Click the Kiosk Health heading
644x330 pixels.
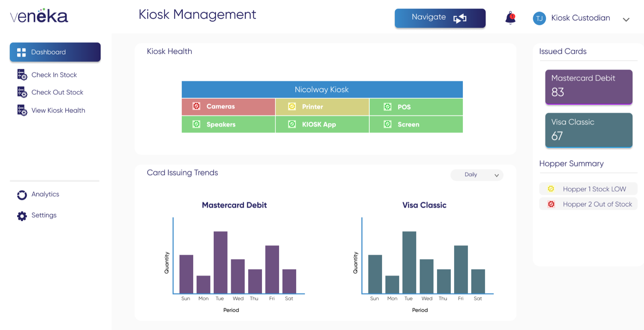point(170,51)
